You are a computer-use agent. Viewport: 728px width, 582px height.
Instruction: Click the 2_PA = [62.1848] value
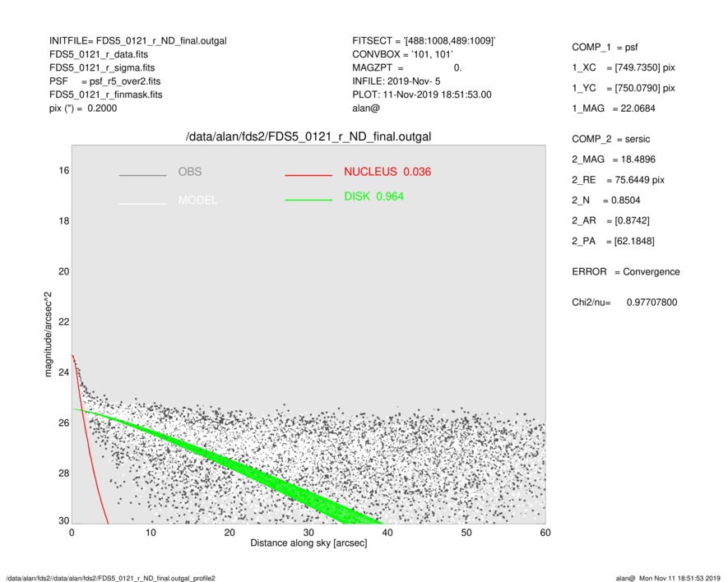click(613, 242)
